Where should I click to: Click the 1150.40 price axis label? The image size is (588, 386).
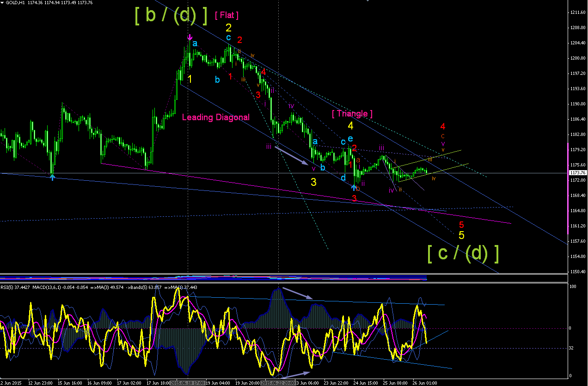point(578,272)
